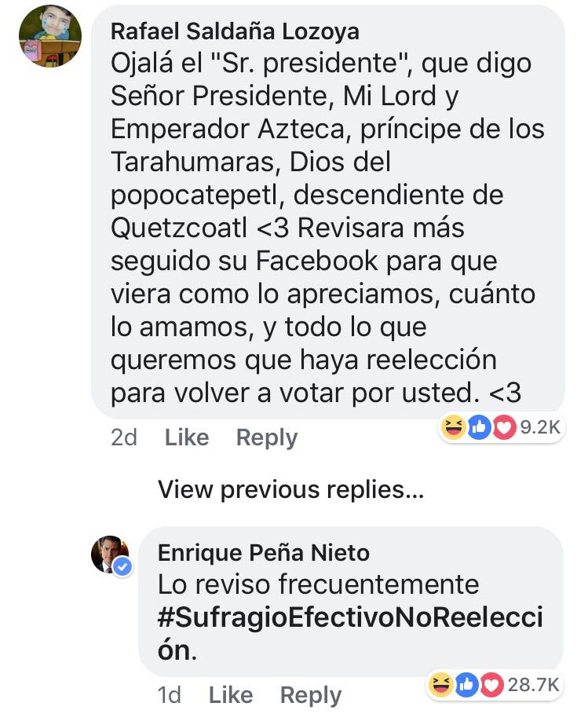Open Enrique Peña Nieto's profile picture
This screenshot has height=721, width=588.
coord(110,554)
